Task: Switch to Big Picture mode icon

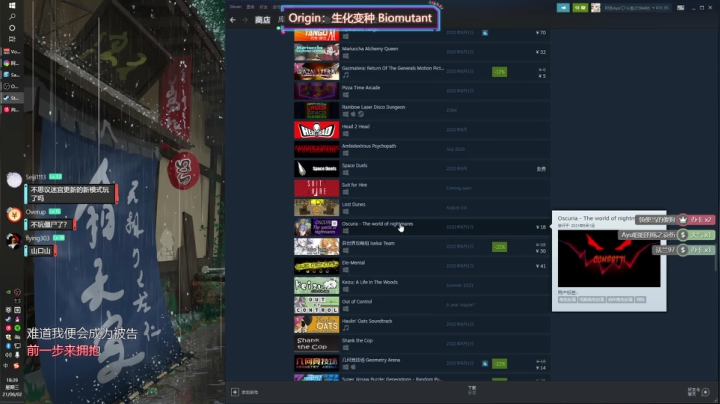Action: tap(681, 8)
